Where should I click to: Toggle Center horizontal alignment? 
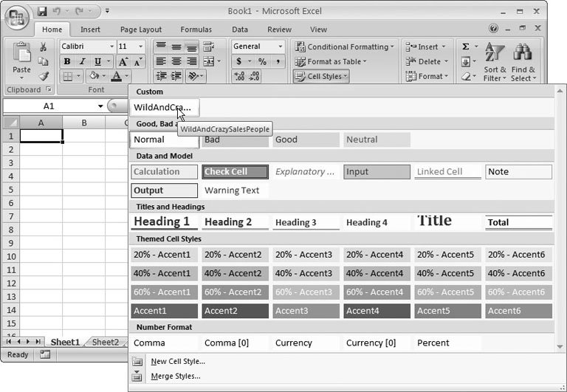click(176, 61)
